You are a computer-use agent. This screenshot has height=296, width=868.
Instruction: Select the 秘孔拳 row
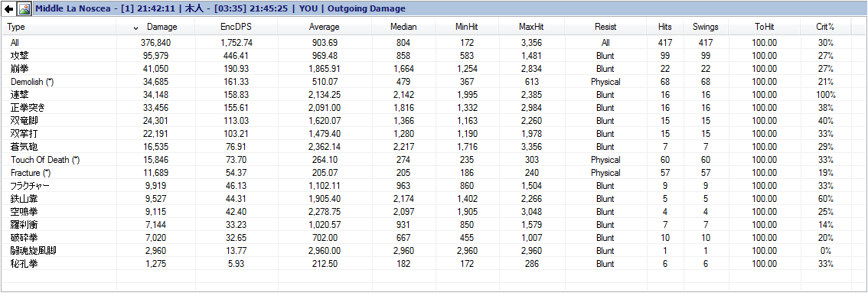click(434, 263)
